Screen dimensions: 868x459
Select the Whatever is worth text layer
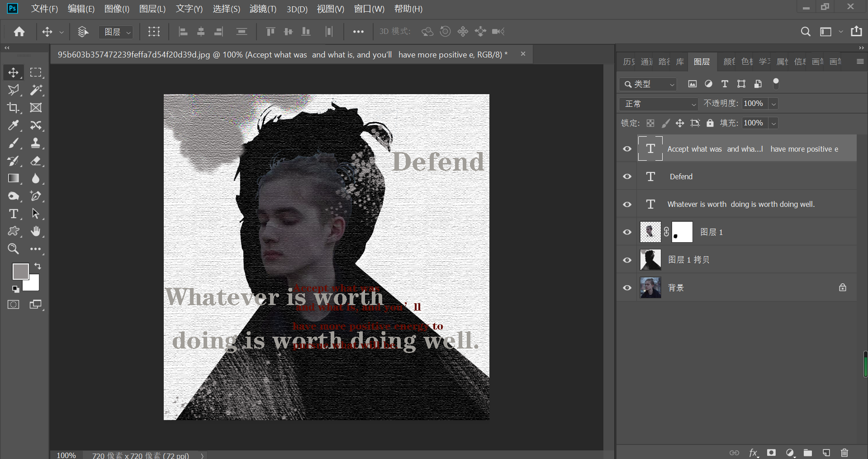740,204
